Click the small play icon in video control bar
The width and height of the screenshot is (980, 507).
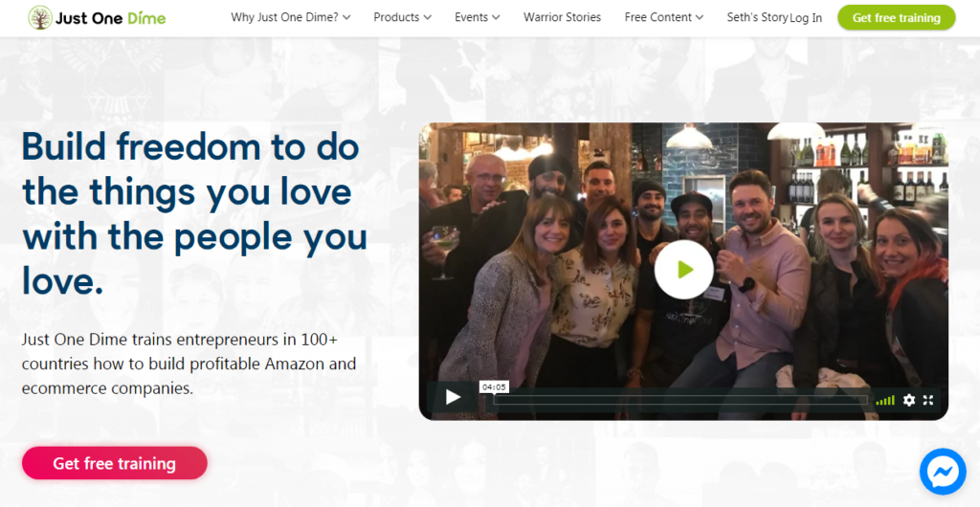pyautogui.click(x=453, y=398)
